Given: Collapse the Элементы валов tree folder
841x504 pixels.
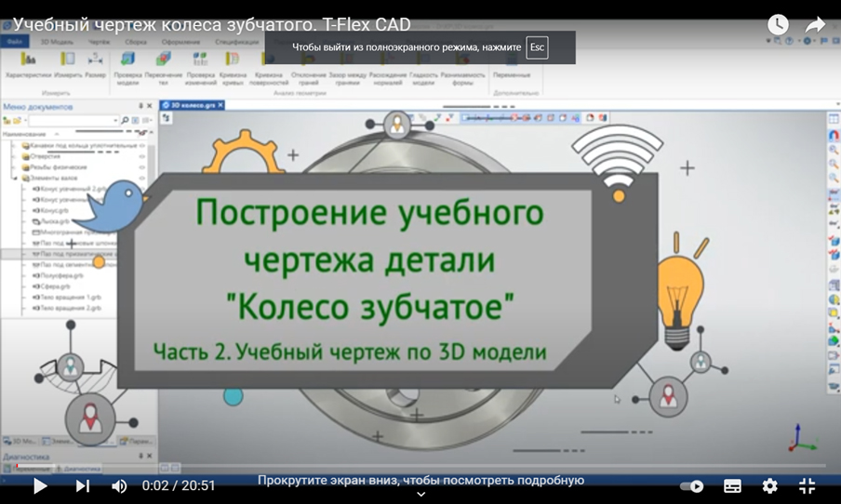Looking at the screenshot, I should click(15, 177).
